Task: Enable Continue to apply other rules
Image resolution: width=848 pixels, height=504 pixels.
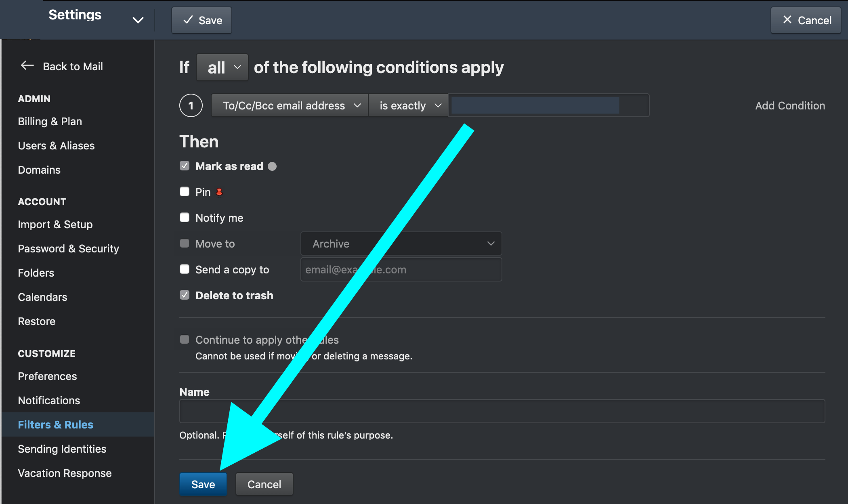Action: pyautogui.click(x=185, y=339)
